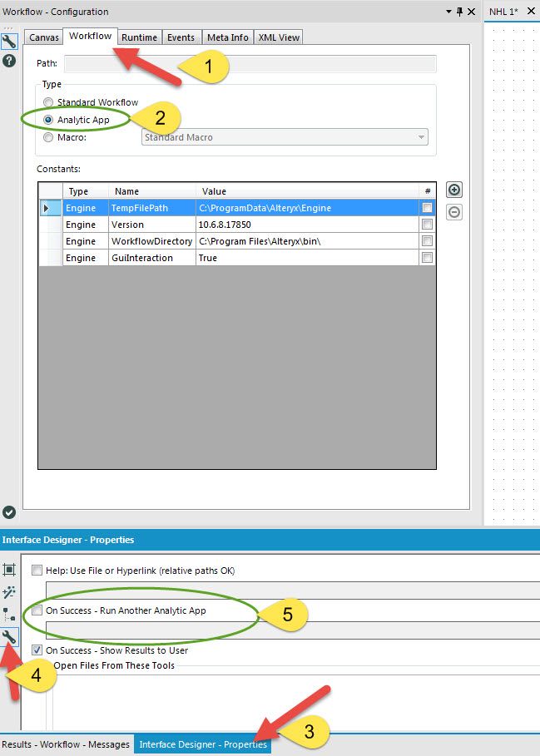Open the help question mark icon
Image resolution: width=540 pixels, height=756 pixels.
9,61
